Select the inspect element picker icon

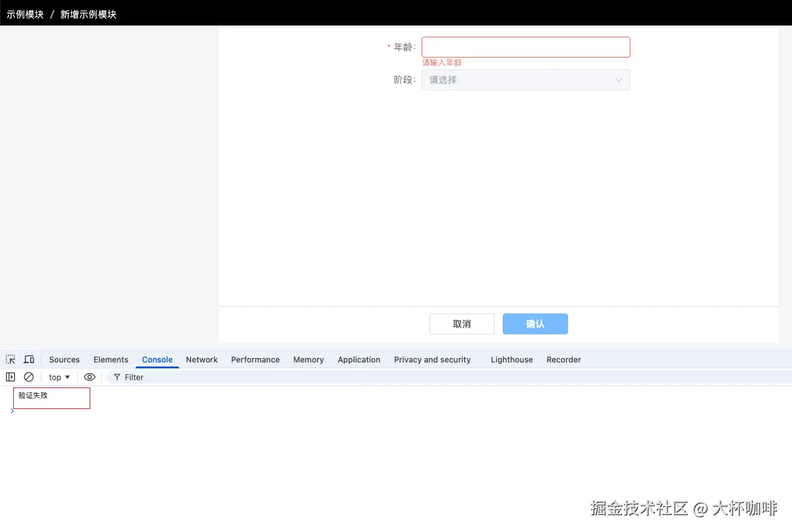tap(10, 359)
